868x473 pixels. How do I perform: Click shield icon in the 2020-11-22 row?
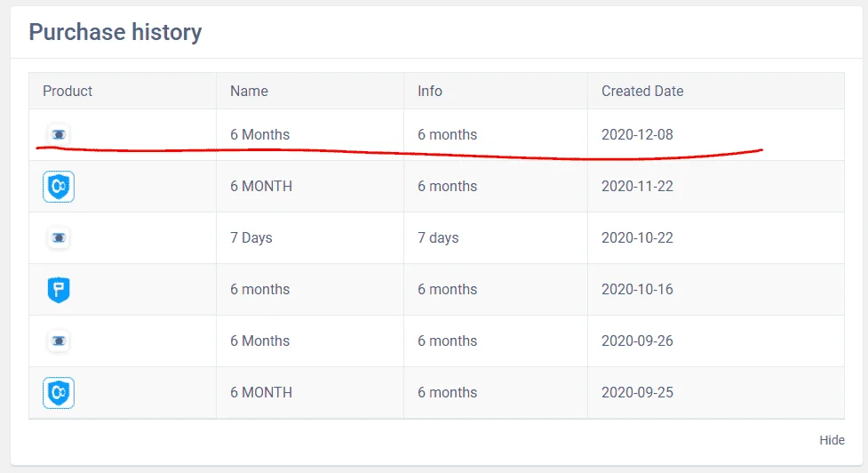click(59, 187)
